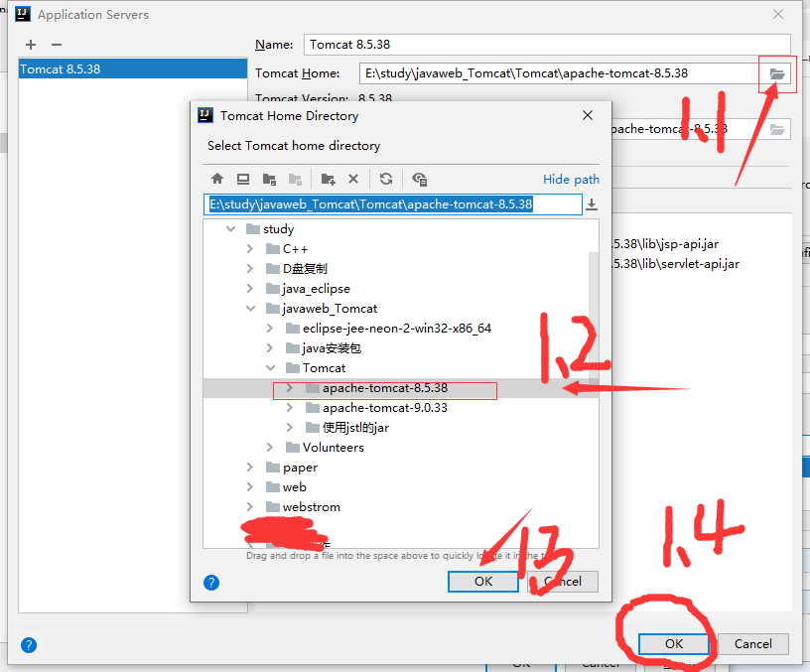
Task: Click the Name field containing Tomcat 8.5.38
Action: [547, 45]
